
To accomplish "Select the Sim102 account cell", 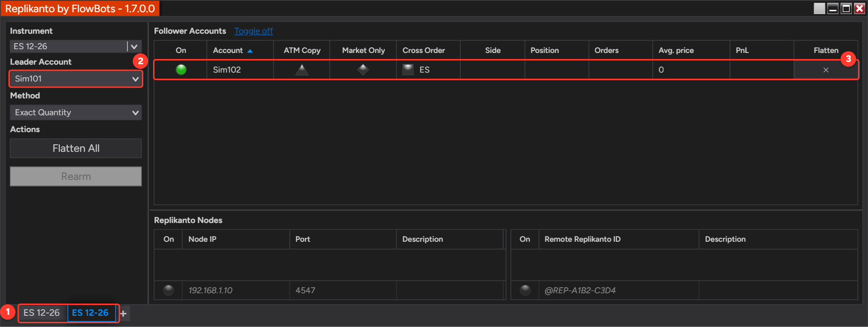I will pos(240,70).
